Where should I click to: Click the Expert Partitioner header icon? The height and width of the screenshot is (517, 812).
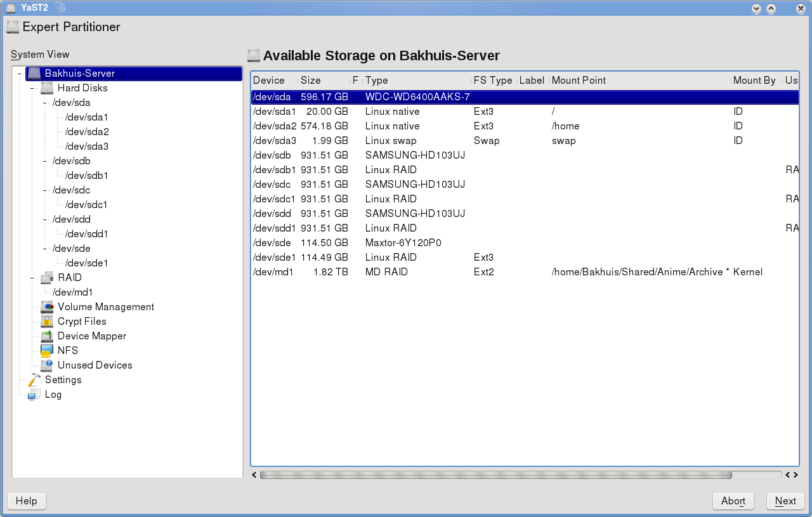13,27
